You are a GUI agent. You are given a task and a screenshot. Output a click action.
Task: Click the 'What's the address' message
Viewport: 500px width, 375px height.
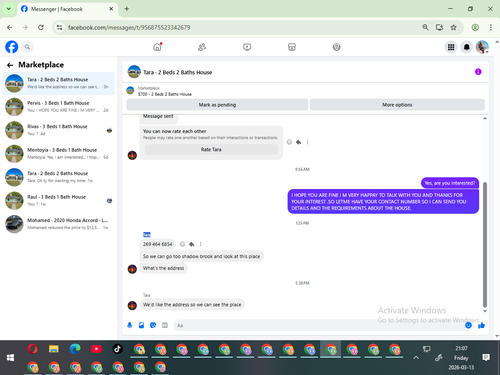(163, 268)
